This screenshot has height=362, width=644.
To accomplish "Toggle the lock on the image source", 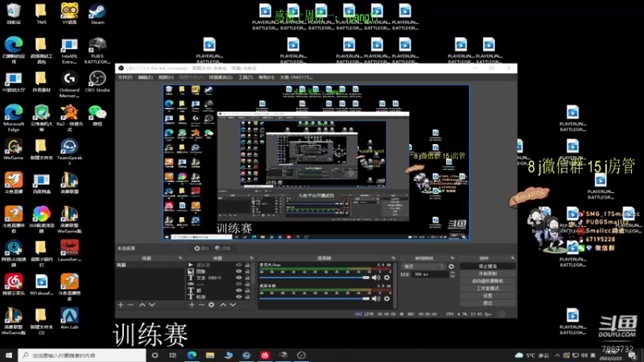I will [x=247, y=271].
